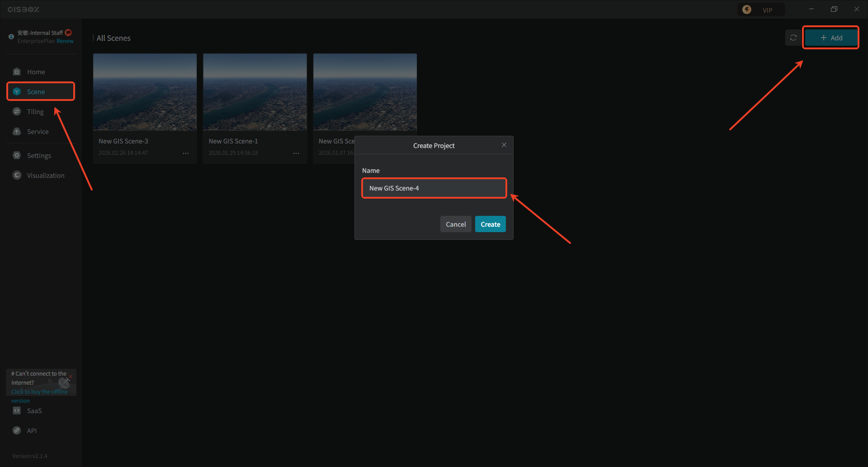Focus the project Name input field
The image size is (868, 467).
[x=434, y=188]
